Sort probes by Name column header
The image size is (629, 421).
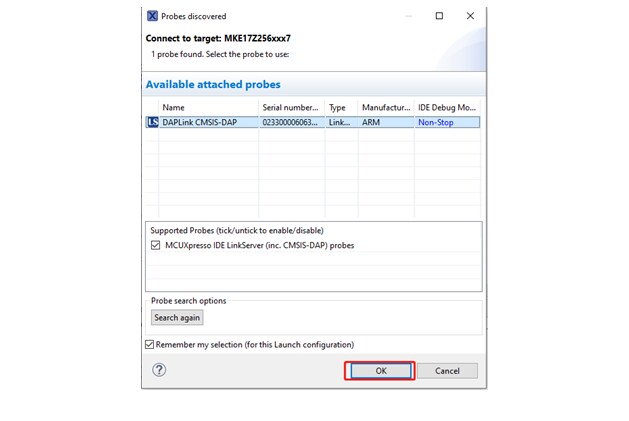pos(209,107)
